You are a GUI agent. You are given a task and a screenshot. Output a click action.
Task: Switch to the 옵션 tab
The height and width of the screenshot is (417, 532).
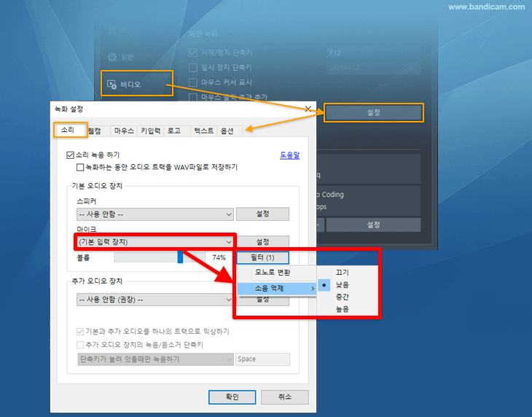(x=227, y=131)
